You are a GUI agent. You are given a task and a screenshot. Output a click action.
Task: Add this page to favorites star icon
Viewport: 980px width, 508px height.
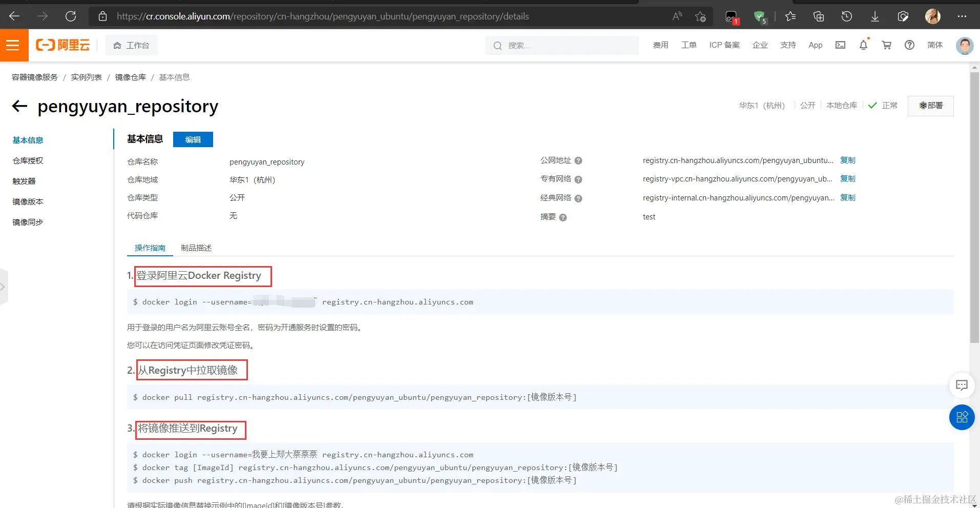click(700, 16)
